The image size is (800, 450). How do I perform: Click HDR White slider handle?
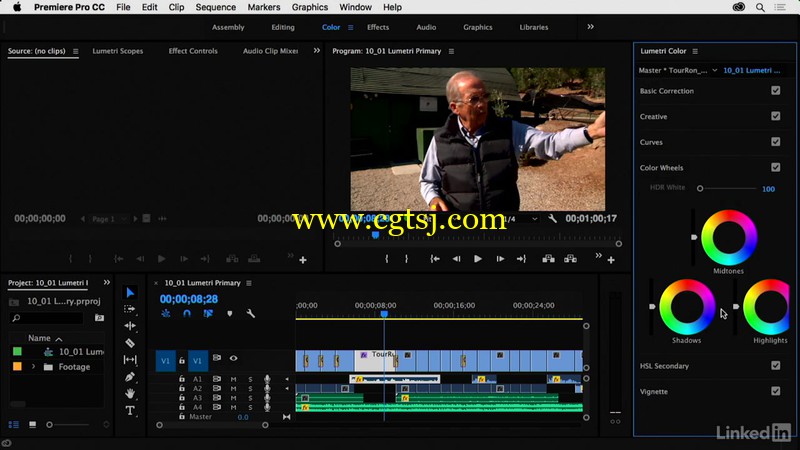point(700,188)
